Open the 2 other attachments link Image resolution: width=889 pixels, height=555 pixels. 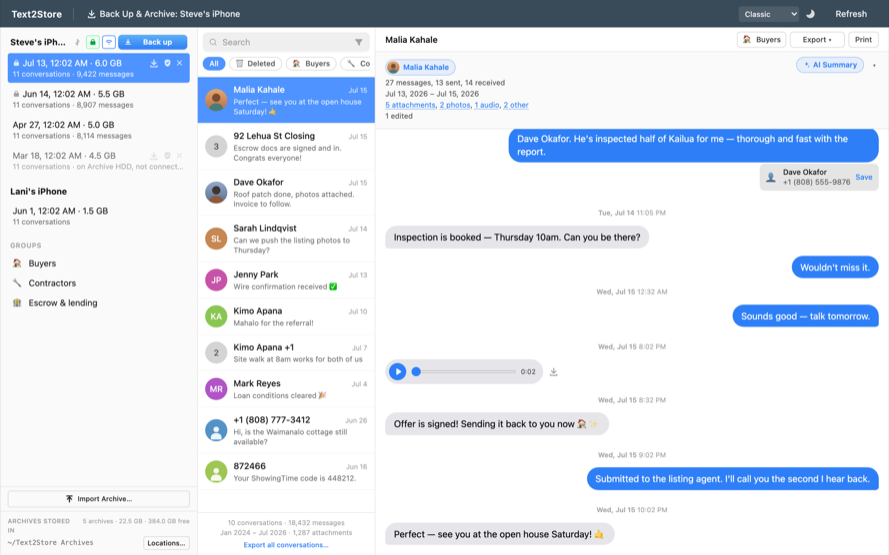tap(516, 105)
